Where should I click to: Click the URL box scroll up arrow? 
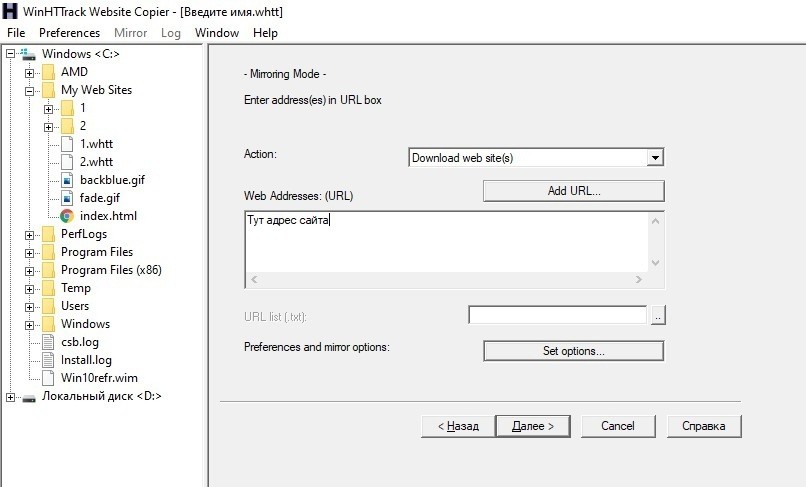(655, 221)
